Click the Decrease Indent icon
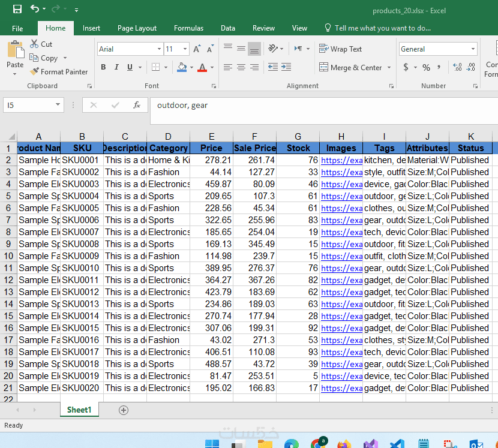Screen dimensions: 498x448 [273, 67]
